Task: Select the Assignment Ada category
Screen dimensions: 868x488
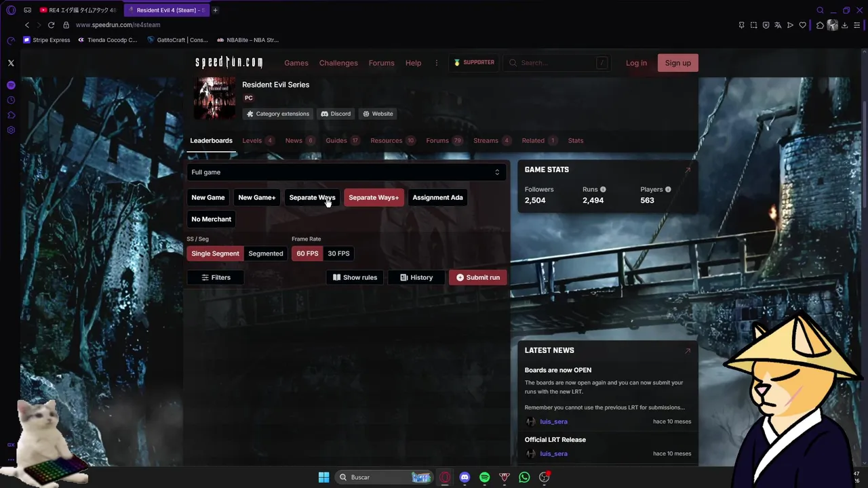Action: pos(437,197)
